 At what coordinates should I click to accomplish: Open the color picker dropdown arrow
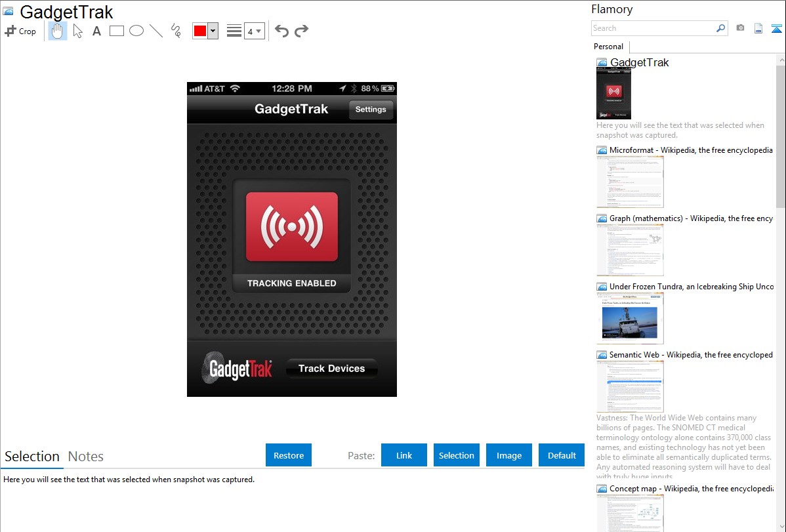(x=213, y=31)
